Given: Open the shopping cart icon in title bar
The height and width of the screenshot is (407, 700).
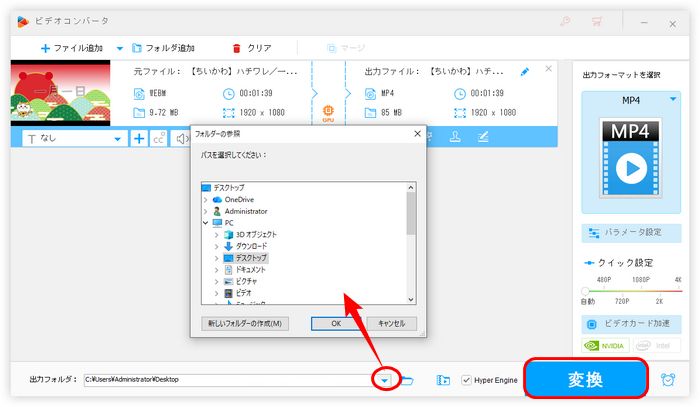Looking at the screenshot, I should tap(597, 21).
